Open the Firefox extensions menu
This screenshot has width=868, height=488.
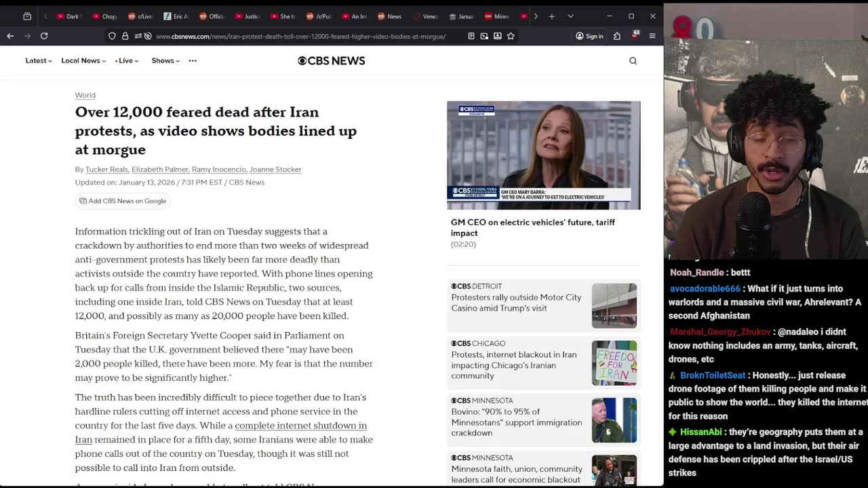coord(617,36)
